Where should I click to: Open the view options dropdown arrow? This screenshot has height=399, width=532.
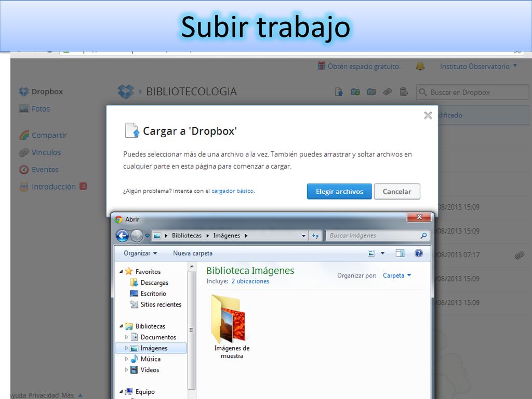[382, 253]
